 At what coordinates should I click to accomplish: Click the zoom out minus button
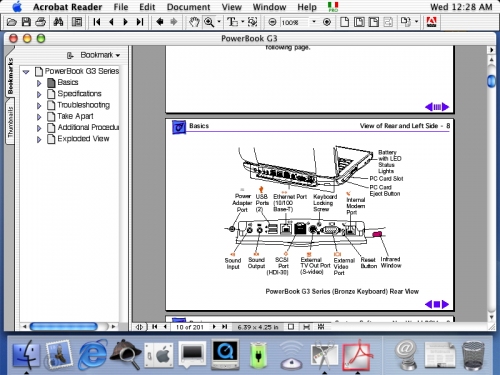click(272, 22)
